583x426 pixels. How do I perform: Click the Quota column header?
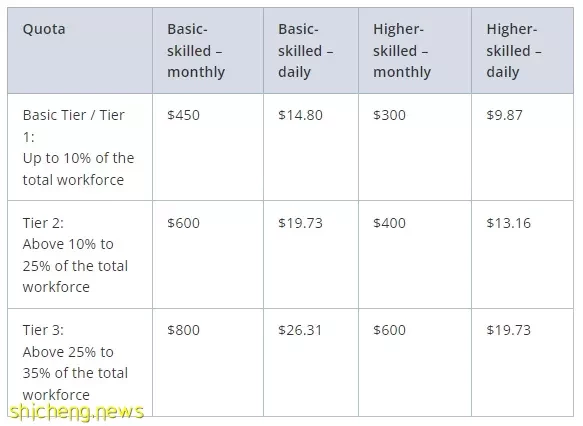pos(80,51)
